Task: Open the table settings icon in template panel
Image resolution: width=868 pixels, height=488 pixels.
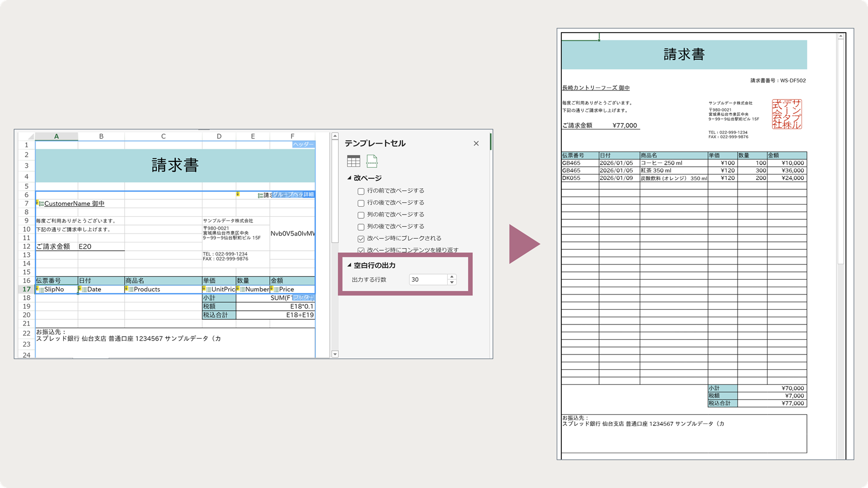Action: click(354, 161)
